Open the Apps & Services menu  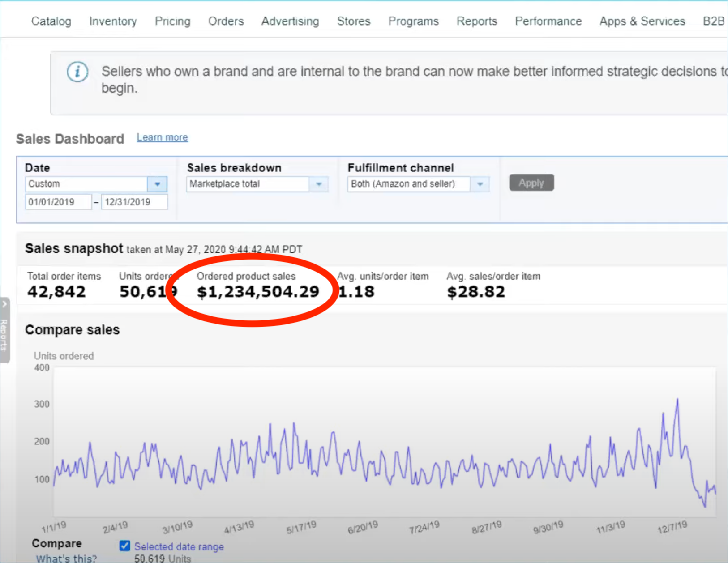(642, 21)
